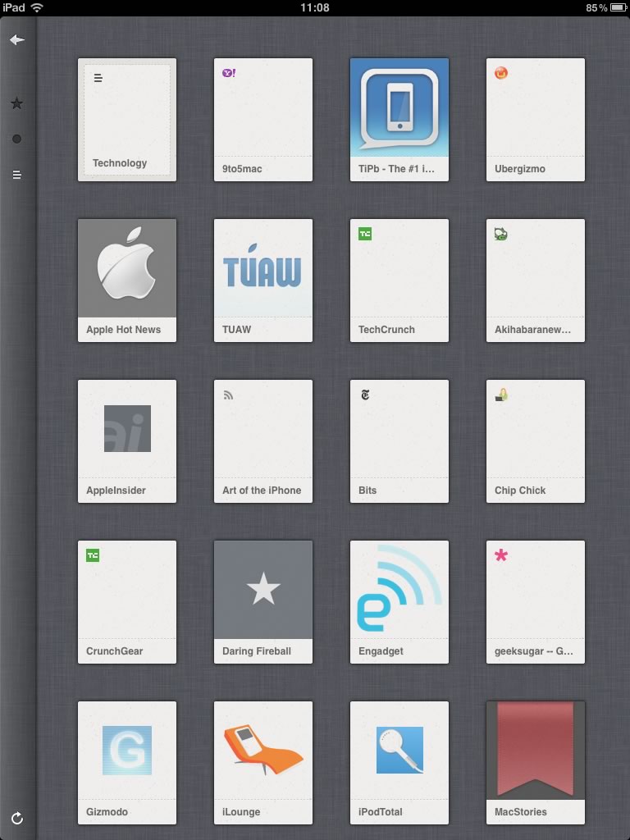Open the MacStories feed tile

[535, 762]
